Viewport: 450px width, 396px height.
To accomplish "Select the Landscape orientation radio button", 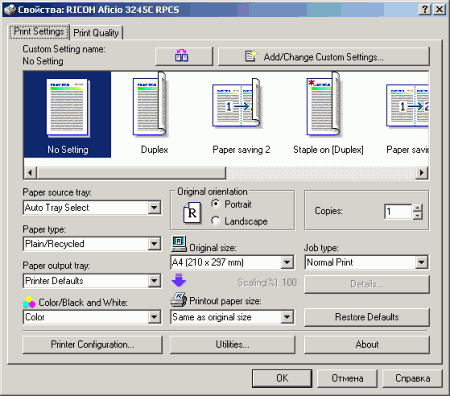I will pos(216,221).
